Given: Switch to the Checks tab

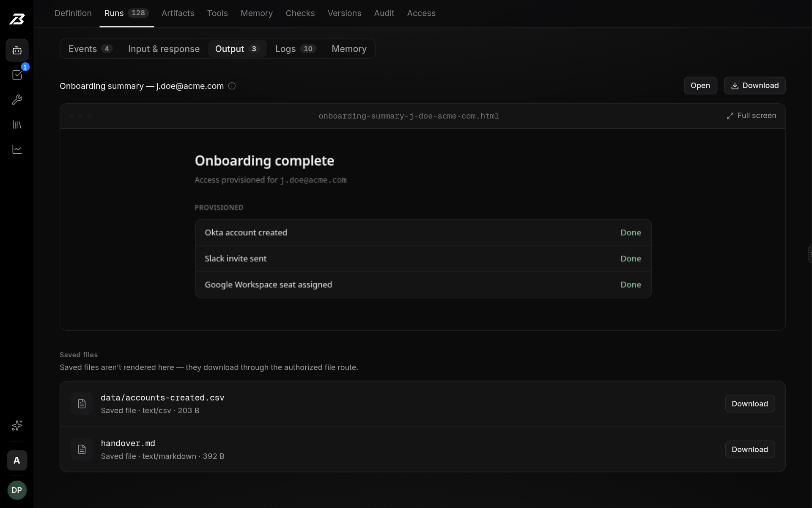Looking at the screenshot, I should tap(300, 13).
